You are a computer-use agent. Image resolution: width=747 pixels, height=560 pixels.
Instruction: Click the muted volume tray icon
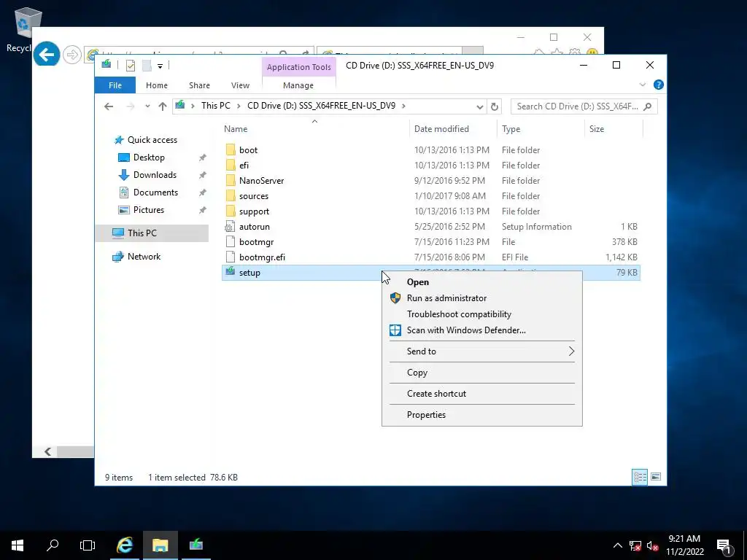click(x=652, y=545)
